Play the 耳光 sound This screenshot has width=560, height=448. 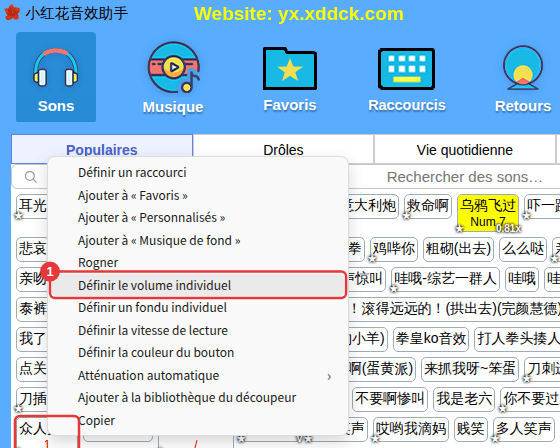[x=32, y=206]
